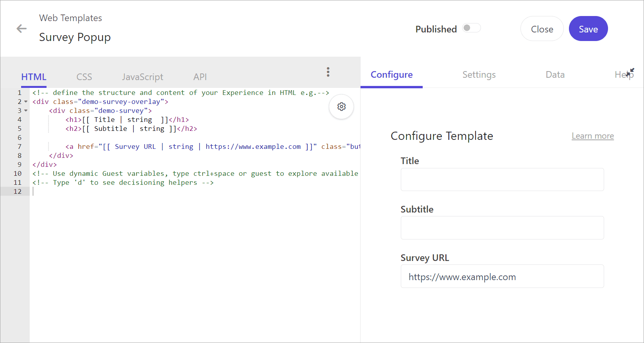Select the Configure tab
The width and height of the screenshot is (644, 343).
(x=391, y=75)
